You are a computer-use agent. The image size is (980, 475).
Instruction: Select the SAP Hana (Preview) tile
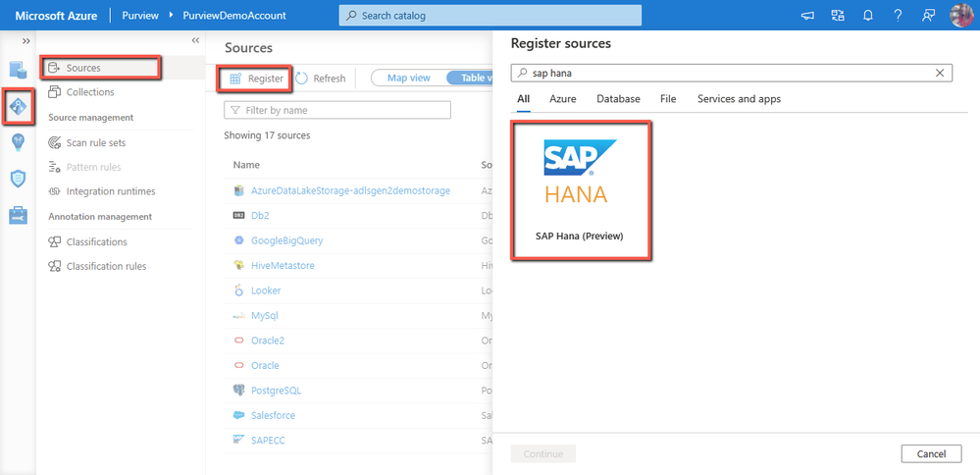tap(580, 190)
